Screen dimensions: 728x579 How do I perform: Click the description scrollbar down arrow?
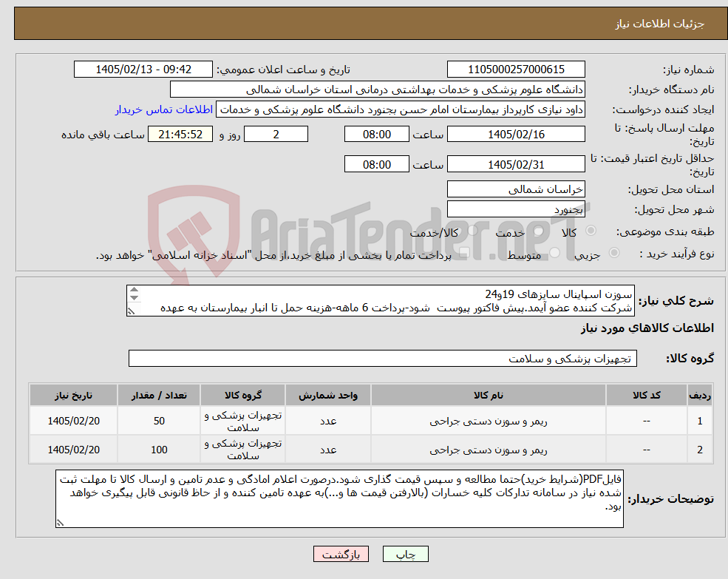[135, 298]
